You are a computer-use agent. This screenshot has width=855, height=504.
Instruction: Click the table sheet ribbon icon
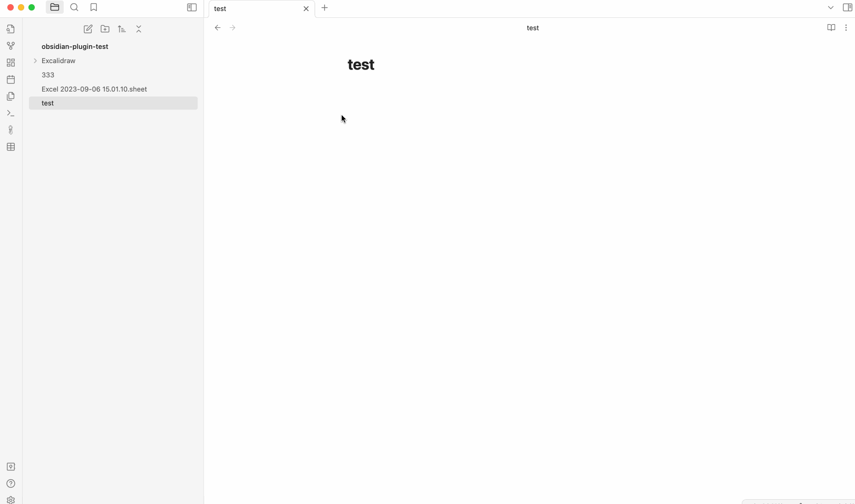point(11,147)
